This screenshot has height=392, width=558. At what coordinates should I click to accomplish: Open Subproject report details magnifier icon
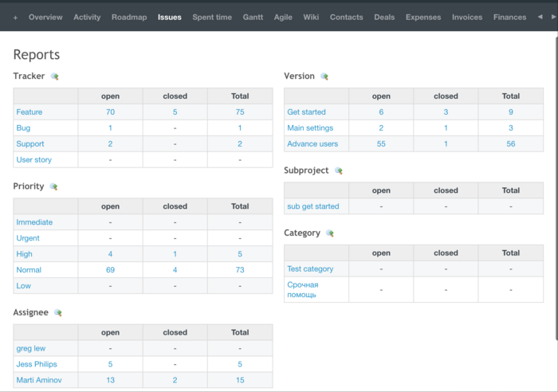coord(339,171)
